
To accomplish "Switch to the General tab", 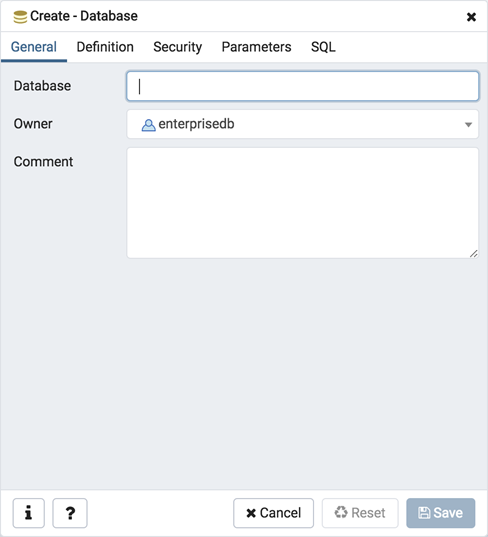I will pyautogui.click(x=34, y=47).
